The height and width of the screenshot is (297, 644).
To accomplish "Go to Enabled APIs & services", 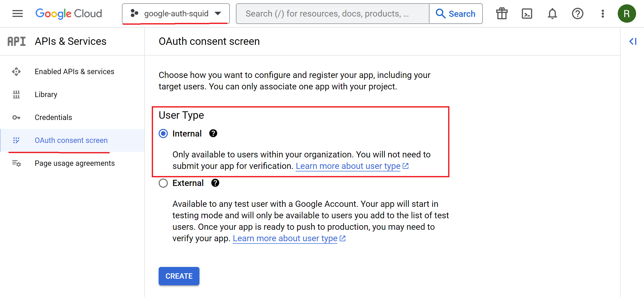I will pos(72,72).
